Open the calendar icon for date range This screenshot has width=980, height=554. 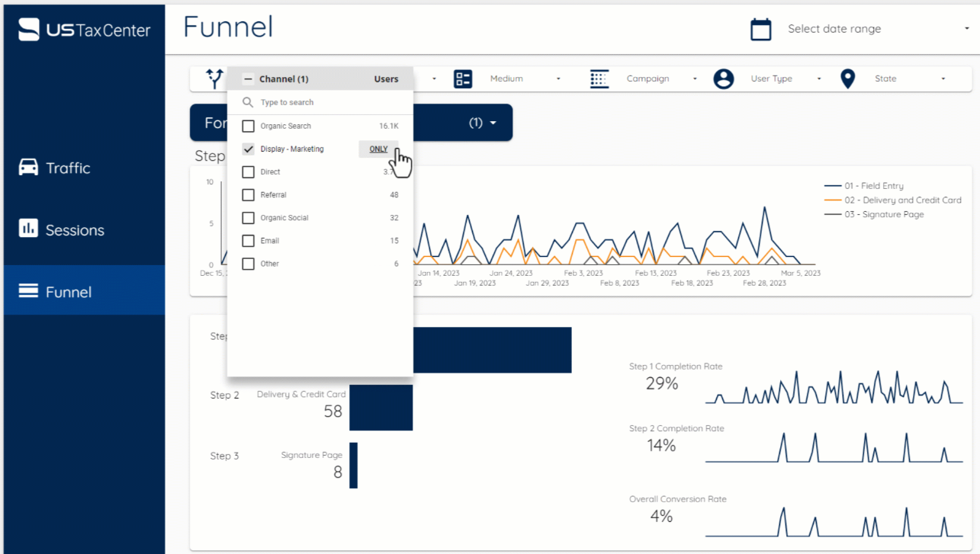point(760,29)
